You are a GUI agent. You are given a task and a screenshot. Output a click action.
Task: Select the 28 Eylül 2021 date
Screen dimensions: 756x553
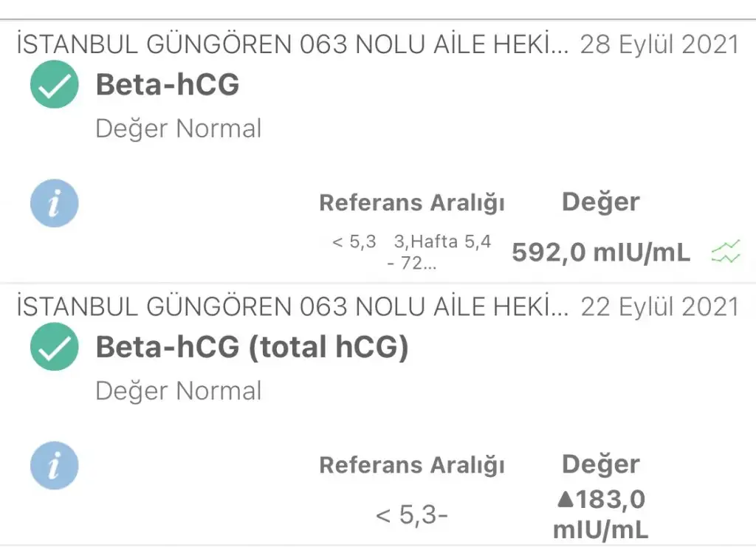659,44
